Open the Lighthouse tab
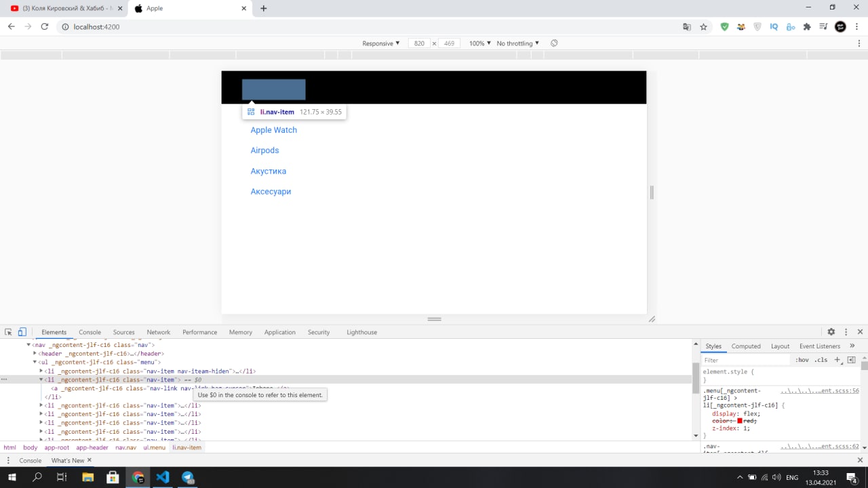This screenshot has width=868, height=488. click(x=362, y=332)
